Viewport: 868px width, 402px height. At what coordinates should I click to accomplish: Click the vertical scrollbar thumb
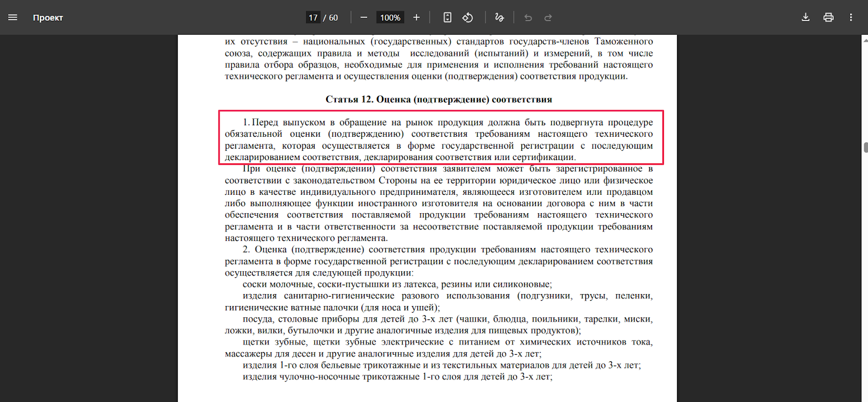tap(865, 147)
